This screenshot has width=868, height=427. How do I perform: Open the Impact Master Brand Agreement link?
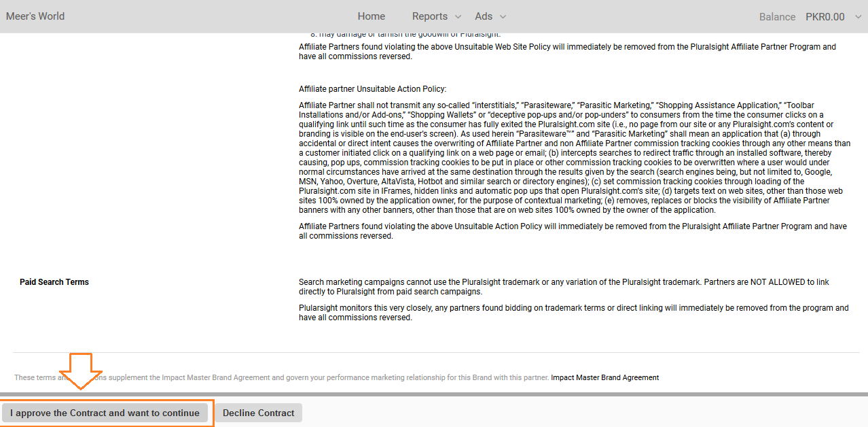click(x=605, y=377)
